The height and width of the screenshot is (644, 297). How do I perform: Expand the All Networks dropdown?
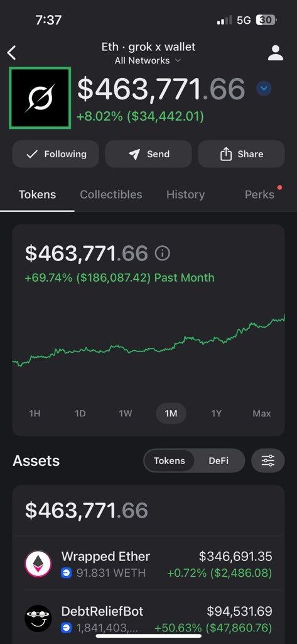(x=148, y=60)
